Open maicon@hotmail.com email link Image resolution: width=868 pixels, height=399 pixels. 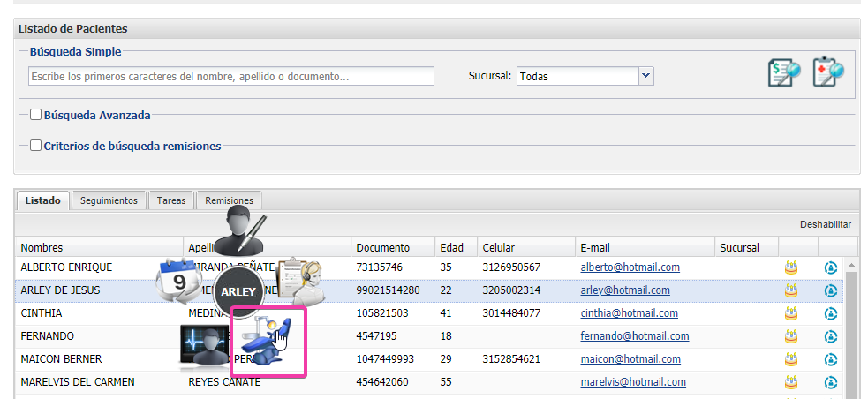(x=630, y=359)
